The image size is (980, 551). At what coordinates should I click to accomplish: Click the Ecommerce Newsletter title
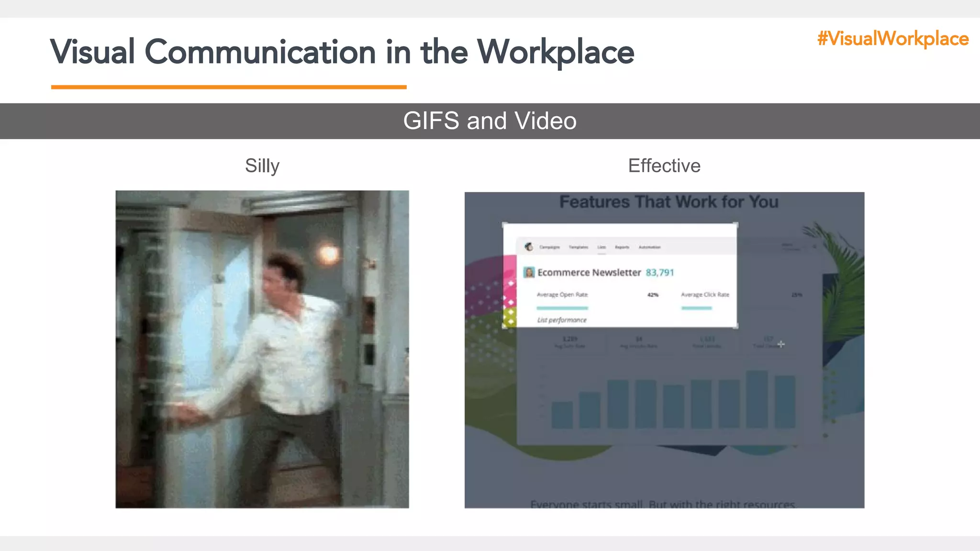[589, 272]
